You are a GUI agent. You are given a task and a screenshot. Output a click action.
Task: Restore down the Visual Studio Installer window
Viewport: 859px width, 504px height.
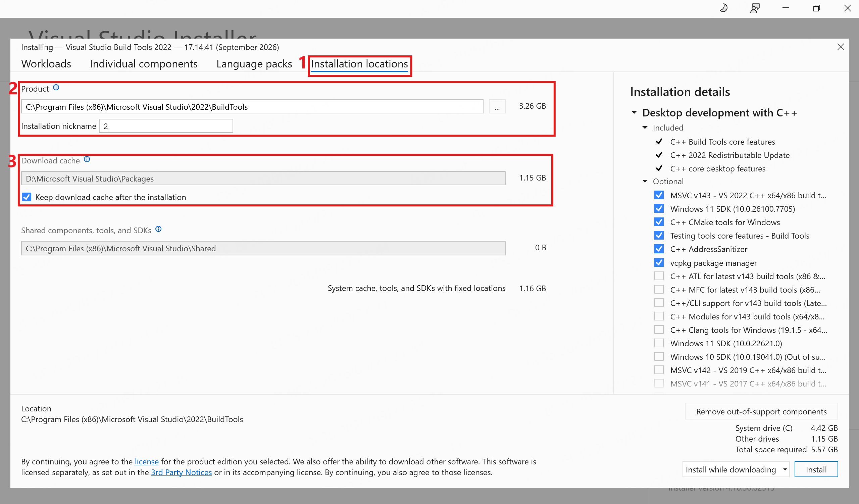click(817, 8)
